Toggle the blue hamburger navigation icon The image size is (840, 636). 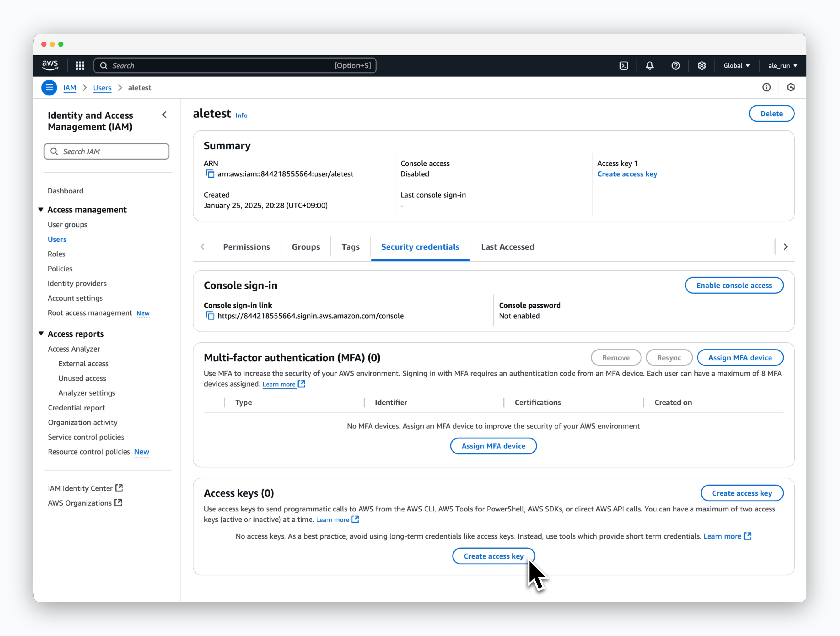(49, 88)
